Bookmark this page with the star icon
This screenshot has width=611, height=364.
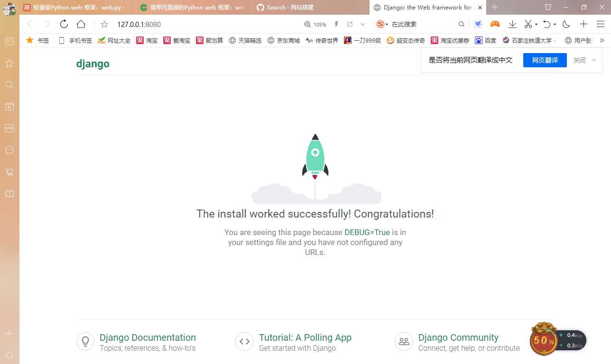click(104, 25)
